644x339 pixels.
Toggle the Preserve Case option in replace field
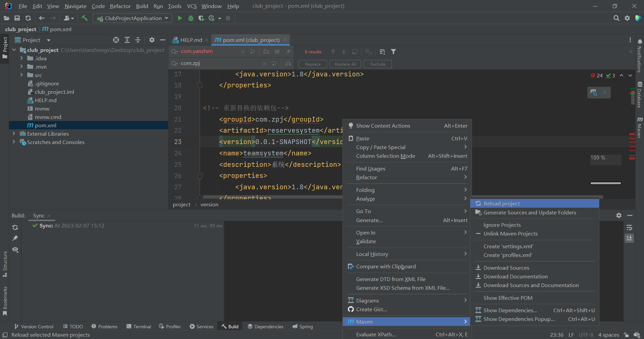click(x=288, y=64)
